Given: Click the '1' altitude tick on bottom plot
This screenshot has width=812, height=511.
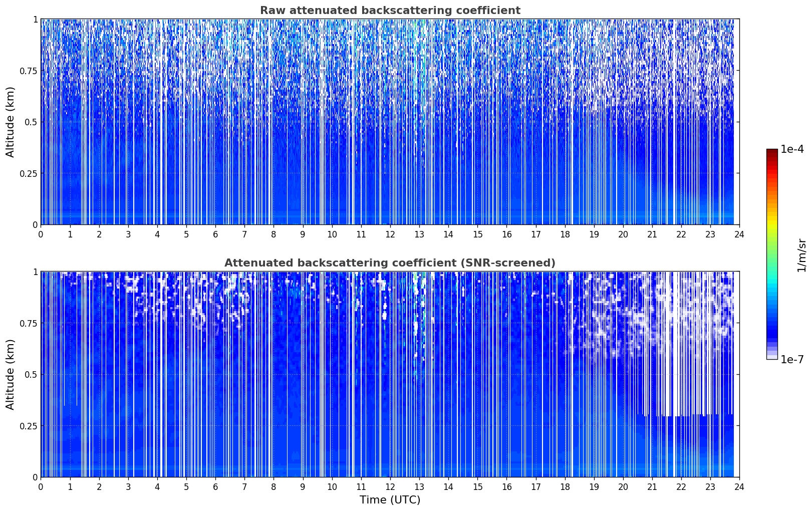Looking at the screenshot, I should pos(35,272).
